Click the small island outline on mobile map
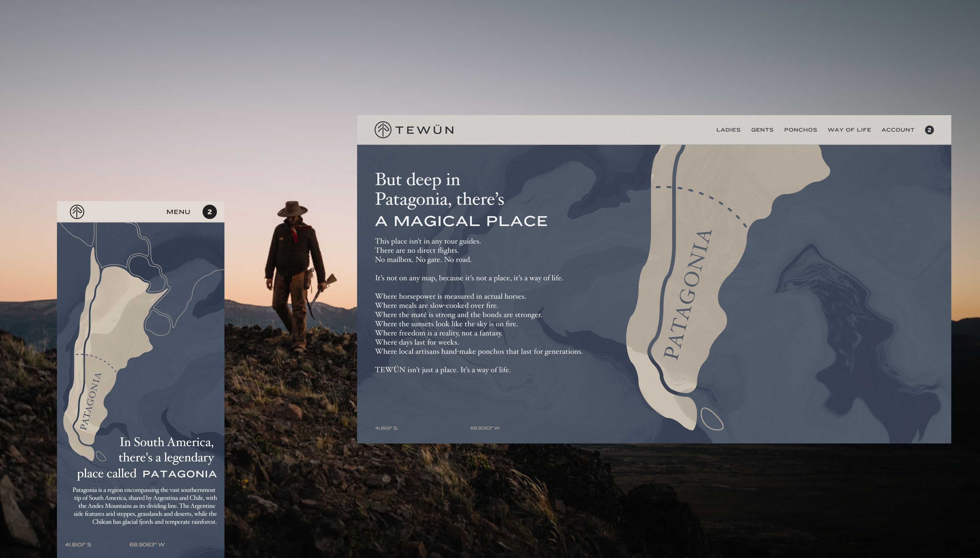This screenshot has height=558, width=980. [101, 456]
